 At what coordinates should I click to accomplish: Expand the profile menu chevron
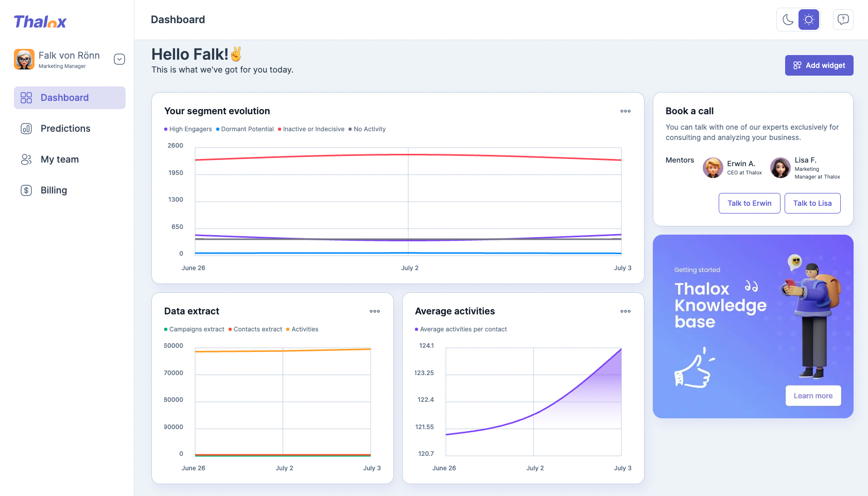click(x=119, y=59)
